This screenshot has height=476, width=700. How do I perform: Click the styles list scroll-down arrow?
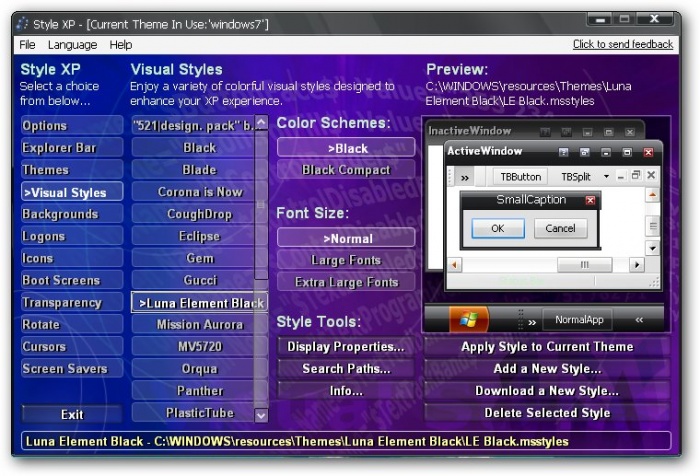click(x=261, y=415)
